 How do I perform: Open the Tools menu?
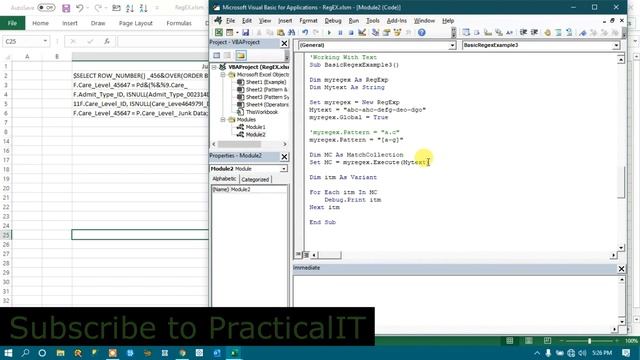pos(373,20)
